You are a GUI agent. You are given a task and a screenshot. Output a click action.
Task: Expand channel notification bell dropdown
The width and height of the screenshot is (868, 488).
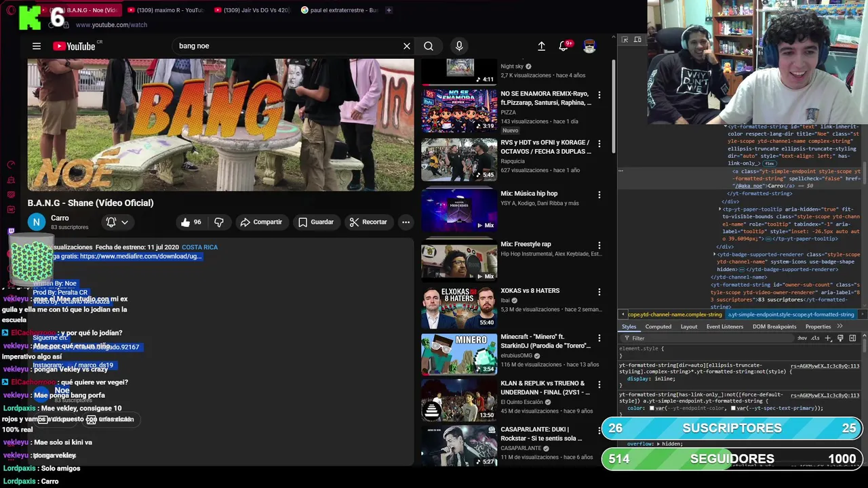(117, 222)
